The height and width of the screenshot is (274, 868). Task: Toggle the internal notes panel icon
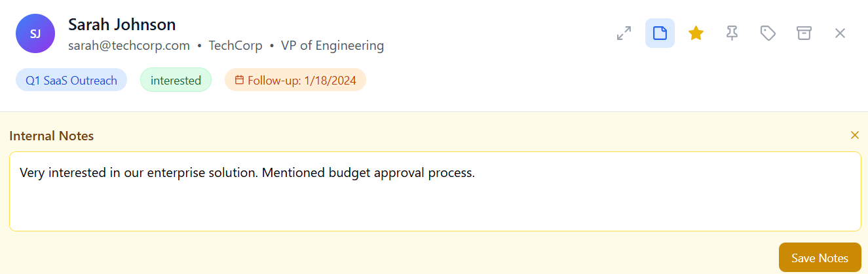(x=660, y=33)
